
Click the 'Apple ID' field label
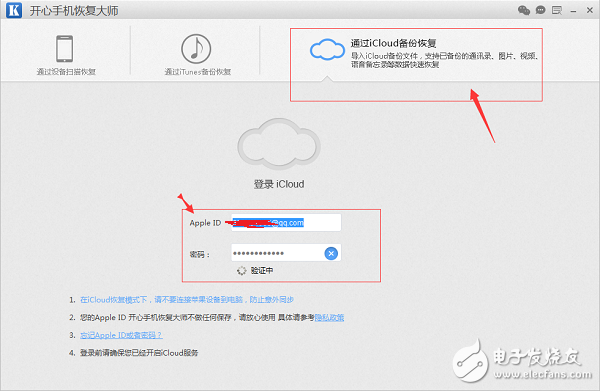coord(205,223)
